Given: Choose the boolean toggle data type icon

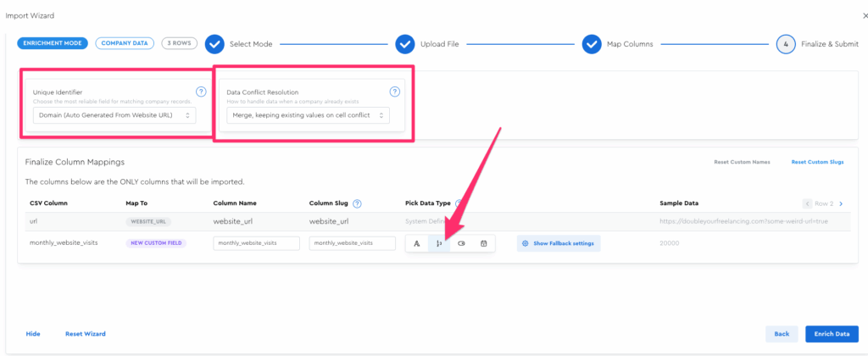Looking at the screenshot, I should [461, 243].
